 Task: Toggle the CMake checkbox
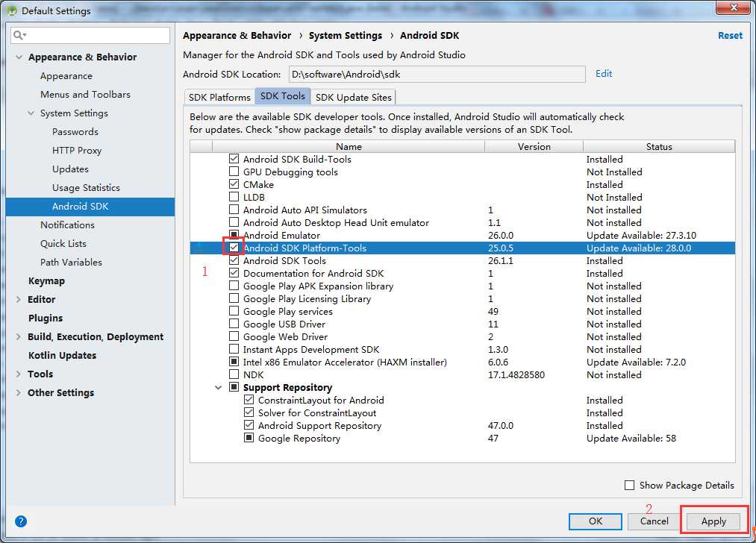point(234,184)
